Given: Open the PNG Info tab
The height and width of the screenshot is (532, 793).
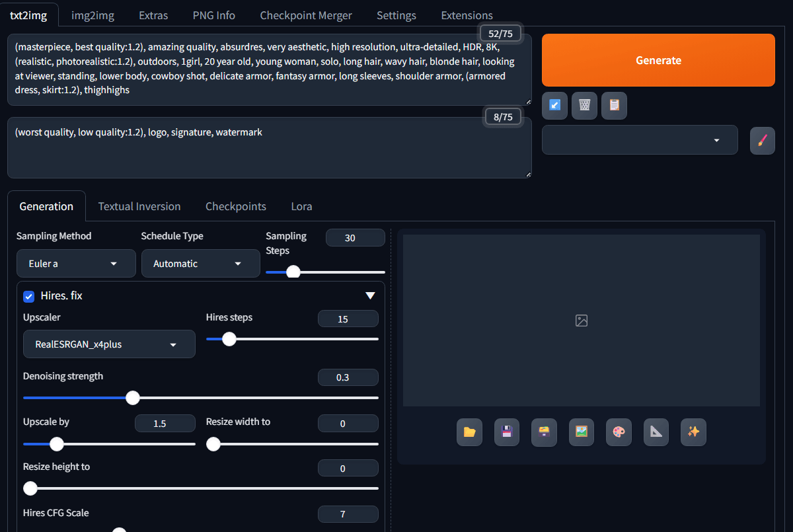Looking at the screenshot, I should pos(214,15).
